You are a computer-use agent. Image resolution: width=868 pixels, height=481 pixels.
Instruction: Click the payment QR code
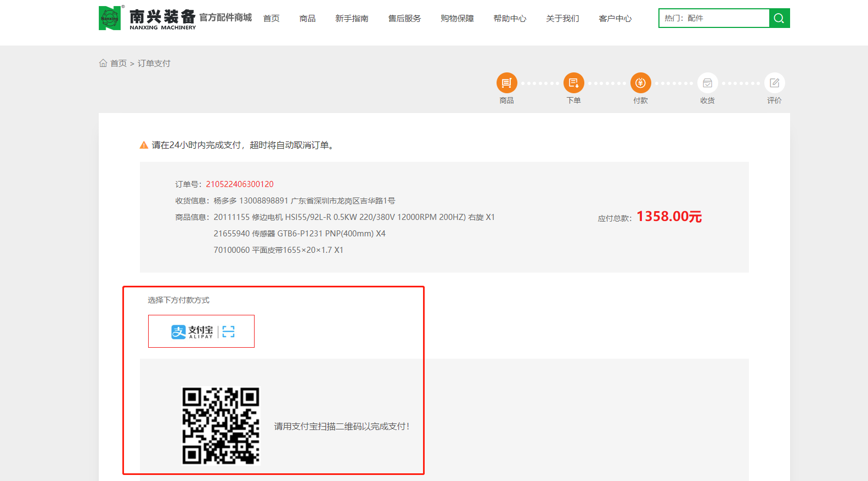pos(221,426)
